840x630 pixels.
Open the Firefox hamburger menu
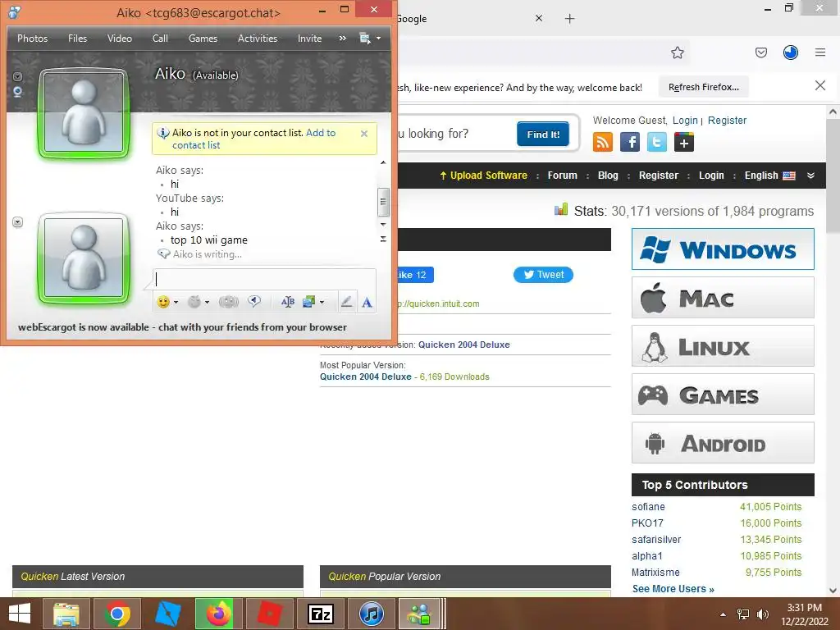(820, 52)
